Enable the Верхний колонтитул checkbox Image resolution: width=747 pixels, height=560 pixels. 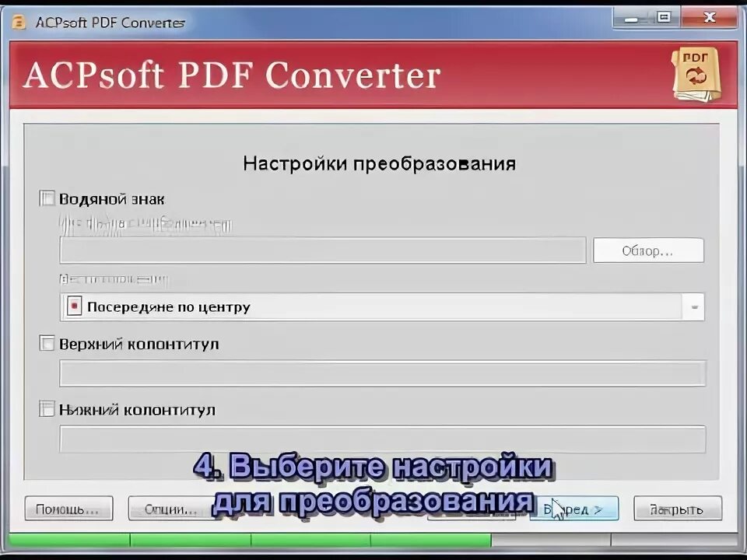coord(47,343)
